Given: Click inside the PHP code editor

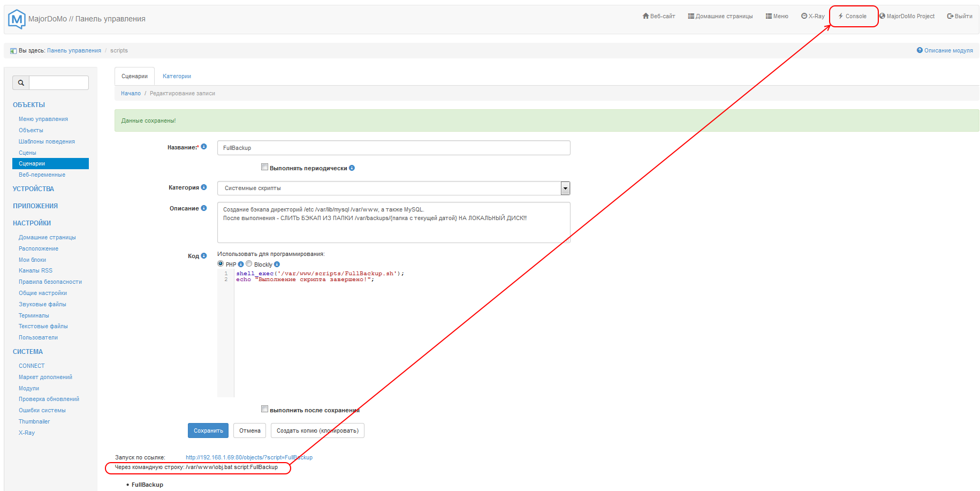Looking at the screenshot, I should [x=393, y=333].
